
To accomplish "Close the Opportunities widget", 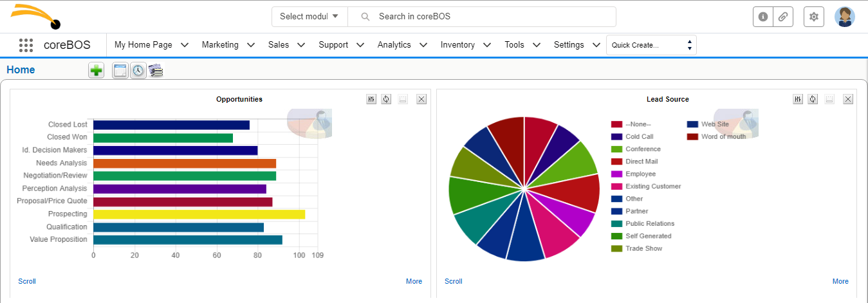I will pos(421,99).
